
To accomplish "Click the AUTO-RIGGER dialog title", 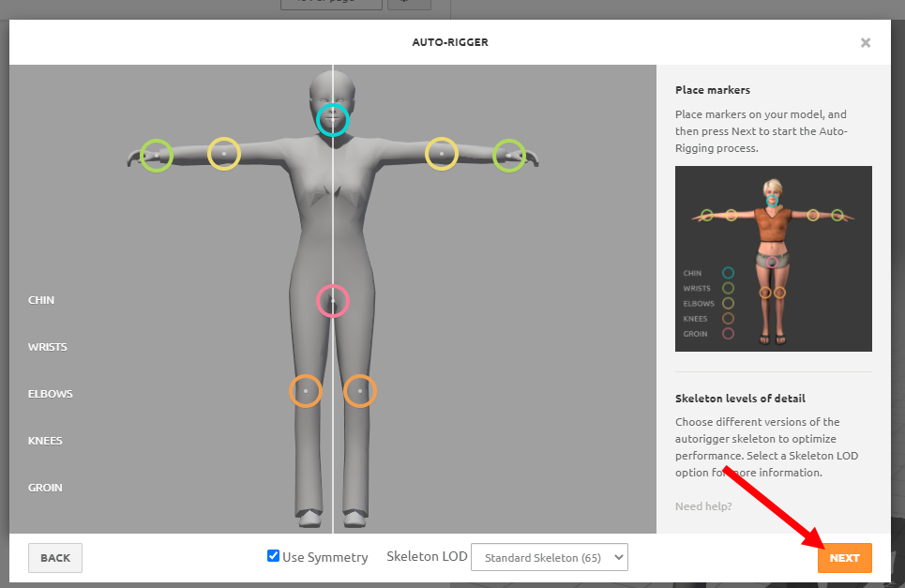I will (450, 42).
